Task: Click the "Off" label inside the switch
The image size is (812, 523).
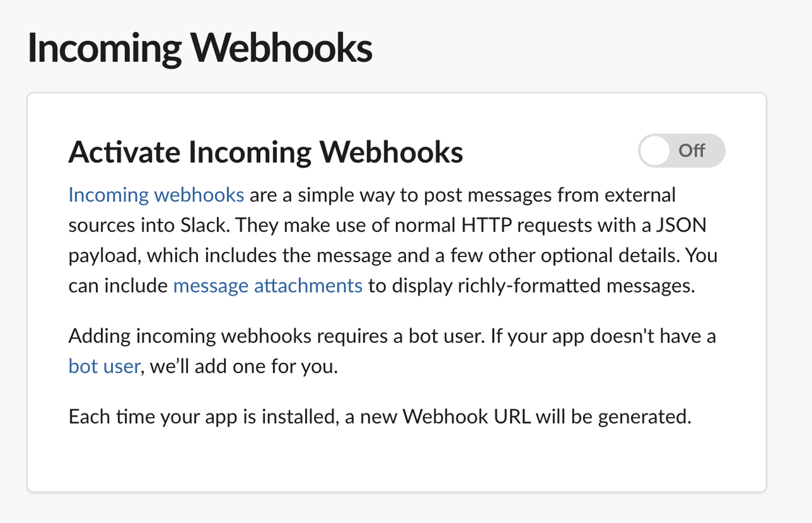Action: click(691, 150)
